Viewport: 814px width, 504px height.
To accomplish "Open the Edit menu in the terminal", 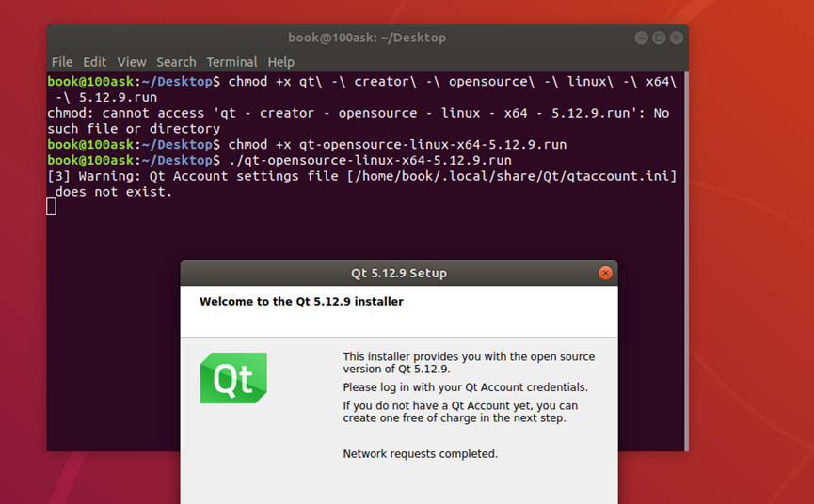I will tap(94, 62).
